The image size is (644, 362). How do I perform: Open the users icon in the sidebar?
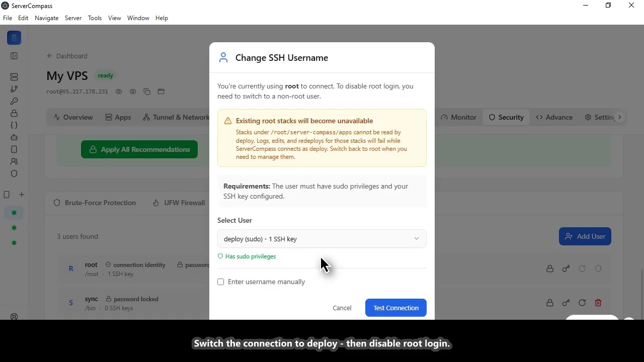[x=14, y=161]
